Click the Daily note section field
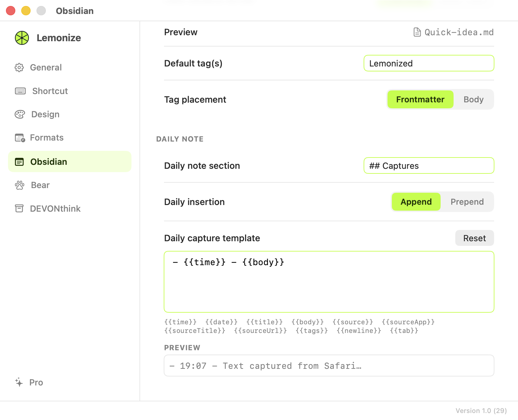 [x=429, y=165]
